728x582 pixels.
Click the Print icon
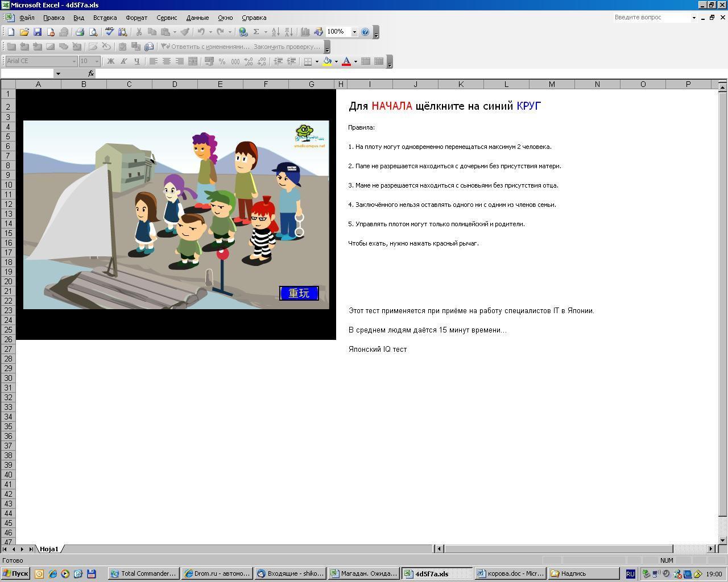80,32
